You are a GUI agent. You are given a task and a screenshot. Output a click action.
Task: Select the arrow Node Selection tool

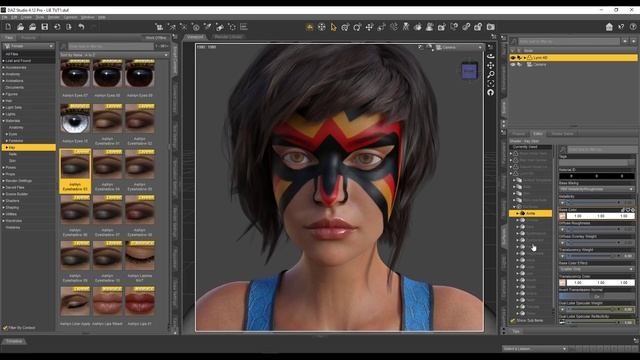tap(333, 27)
